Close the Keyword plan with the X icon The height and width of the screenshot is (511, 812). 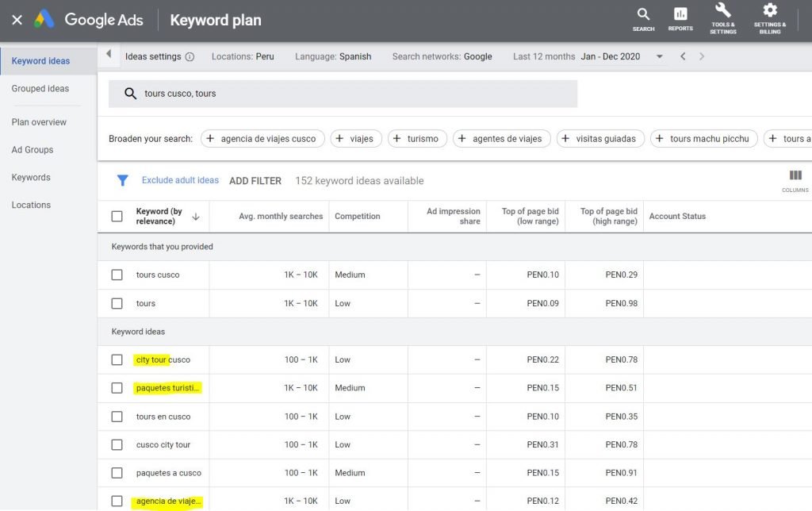pyautogui.click(x=17, y=20)
